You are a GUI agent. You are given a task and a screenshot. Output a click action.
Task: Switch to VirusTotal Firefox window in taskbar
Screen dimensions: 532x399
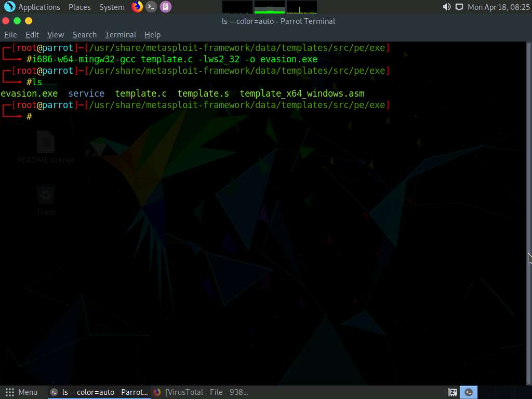point(202,392)
